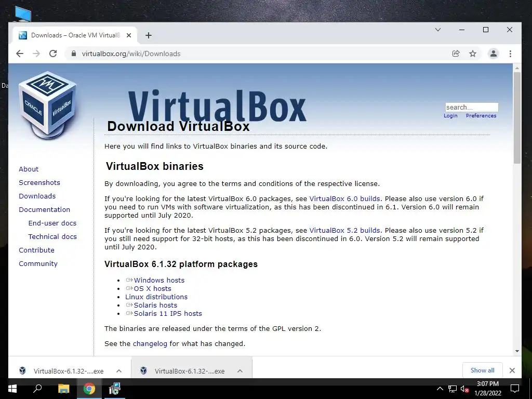This screenshot has width=532, height=399.
Task: Open the Documentation sidebar link
Action: [45, 210]
